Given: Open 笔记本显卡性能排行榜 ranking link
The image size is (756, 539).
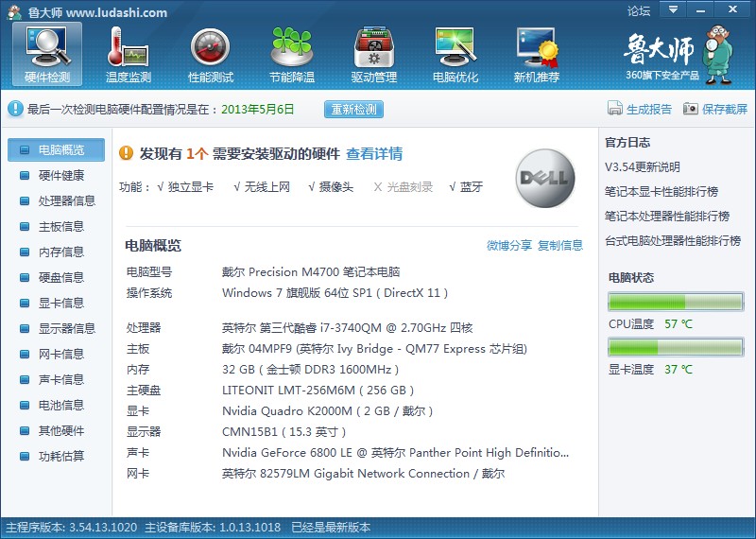Looking at the screenshot, I should pos(661,192).
